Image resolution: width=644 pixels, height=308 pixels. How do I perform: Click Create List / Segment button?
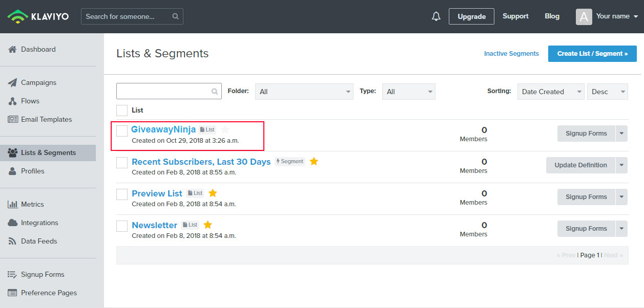(592, 54)
